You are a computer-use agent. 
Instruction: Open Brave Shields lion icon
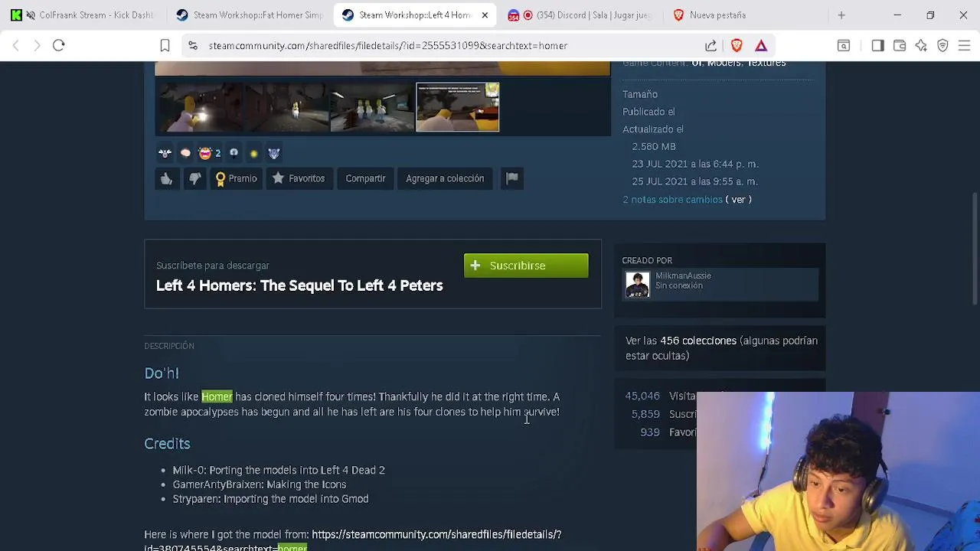click(x=737, y=46)
